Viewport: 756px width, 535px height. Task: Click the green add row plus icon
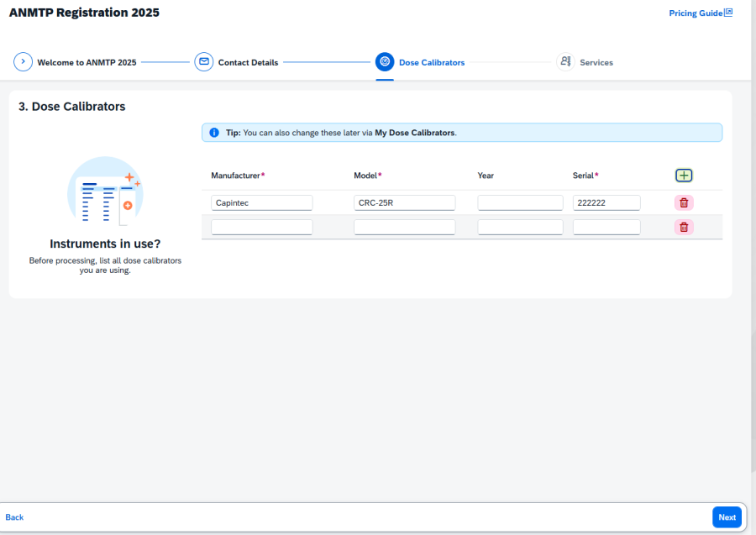[x=684, y=176]
